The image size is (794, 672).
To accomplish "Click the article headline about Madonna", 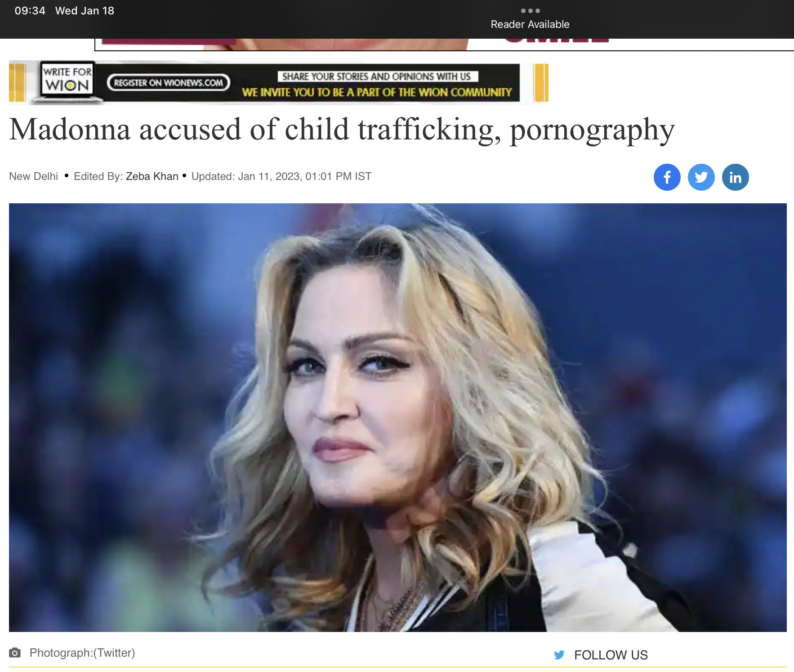I will pos(342,130).
